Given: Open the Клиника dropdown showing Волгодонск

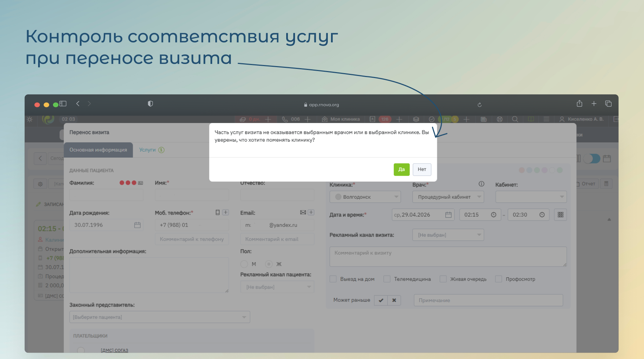Looking at the screenshot, I should point(365,197).
